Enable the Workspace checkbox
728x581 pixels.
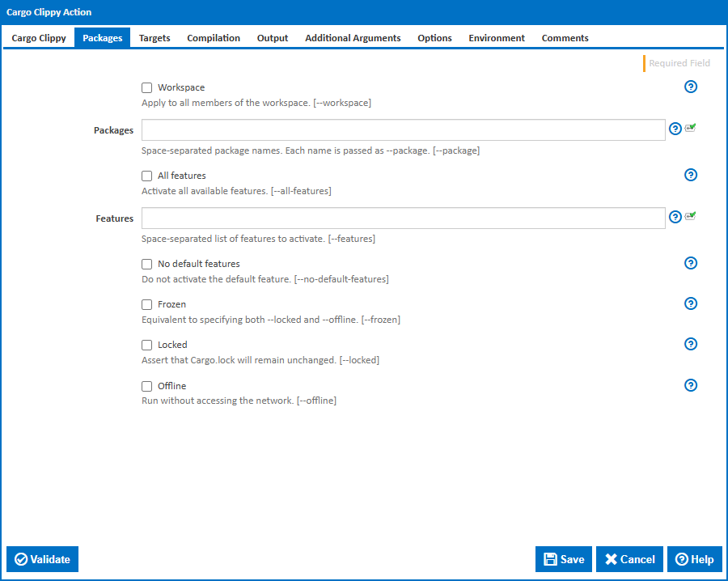click(146, 87)
